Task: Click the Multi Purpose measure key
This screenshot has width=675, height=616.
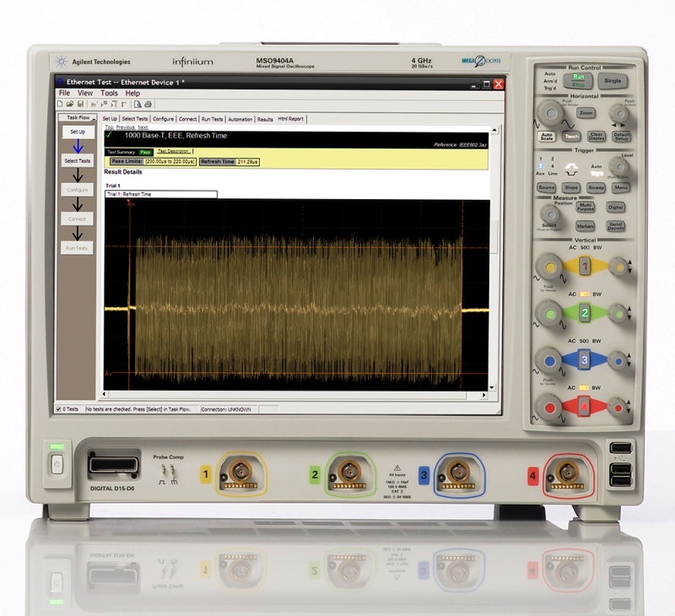Action: (x=585, y=207)
